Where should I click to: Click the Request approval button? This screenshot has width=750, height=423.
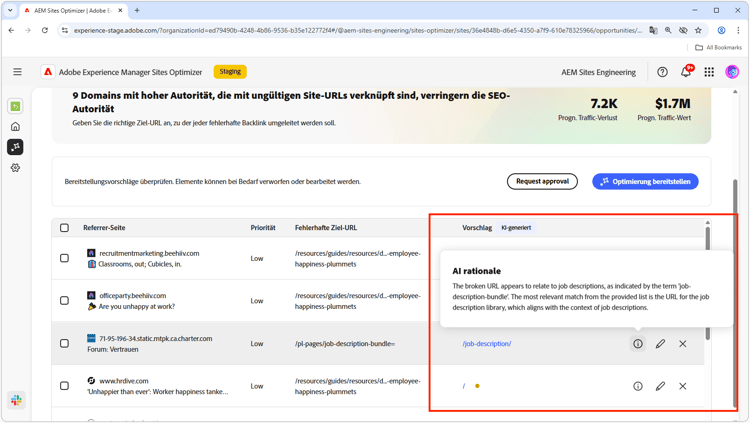pyautogui.click(x=542, y=181)
